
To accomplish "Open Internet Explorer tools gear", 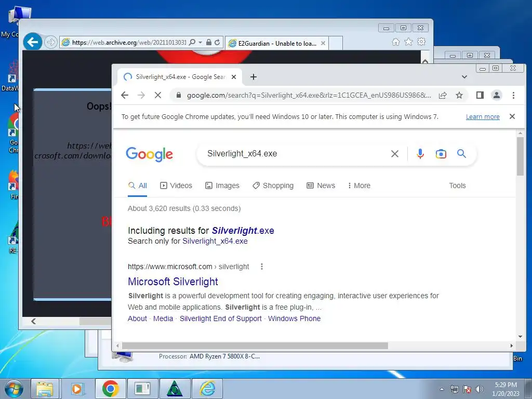I will [x=421, y=42].
